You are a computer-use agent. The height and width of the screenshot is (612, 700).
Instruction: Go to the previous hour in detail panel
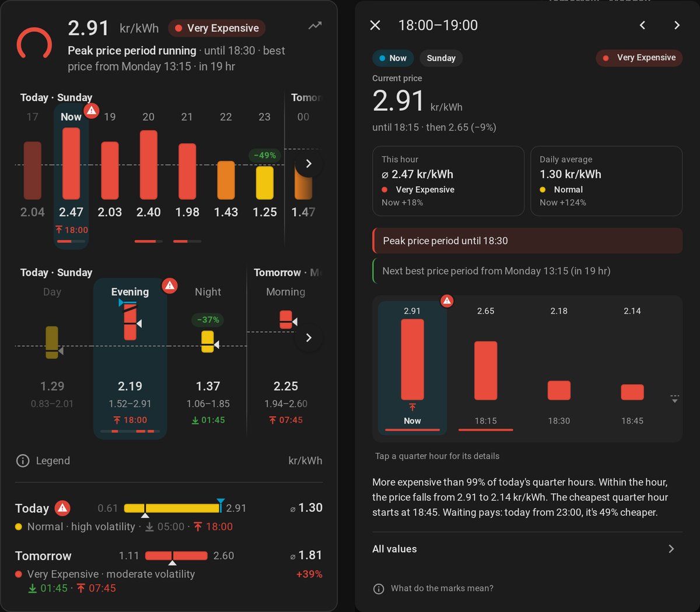click(642, 25)
